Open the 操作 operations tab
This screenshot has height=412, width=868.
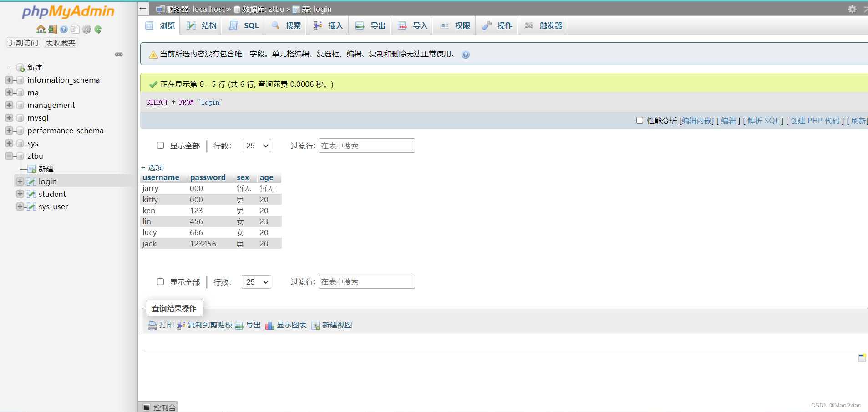click(x=497, y=25)
